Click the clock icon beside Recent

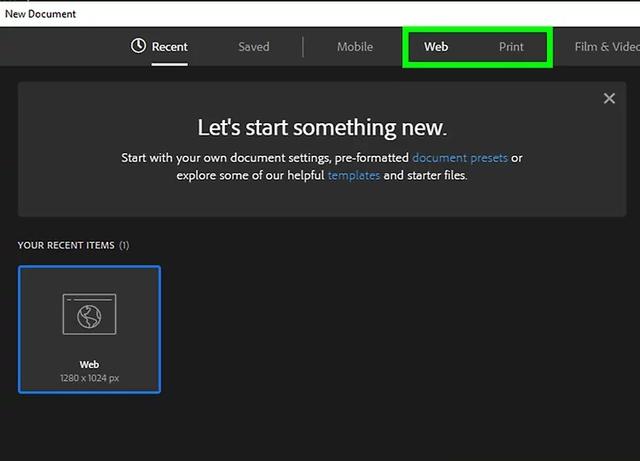coord(138,46)
